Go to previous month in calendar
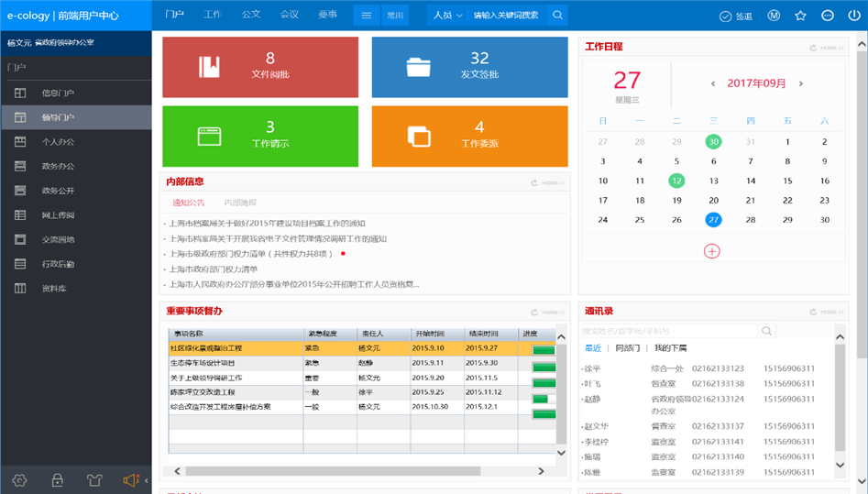The height and width of the screenshot is (494, 868). 713,83
